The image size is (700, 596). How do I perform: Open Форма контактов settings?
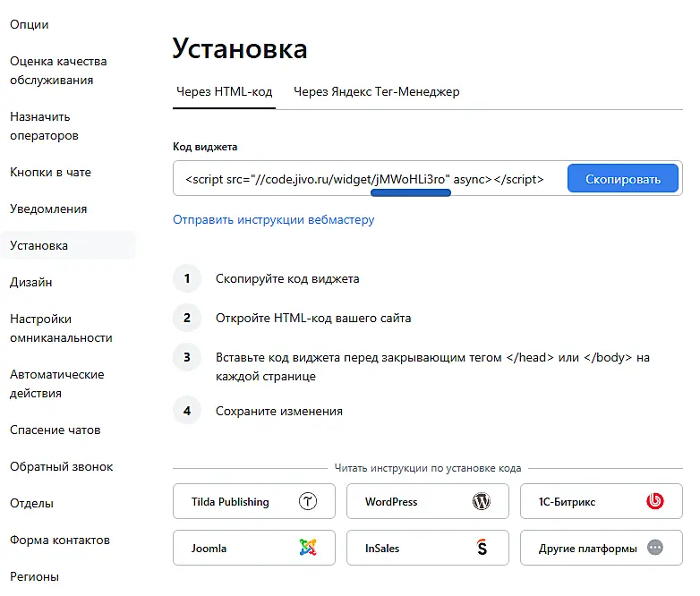(x=60, y=541)
